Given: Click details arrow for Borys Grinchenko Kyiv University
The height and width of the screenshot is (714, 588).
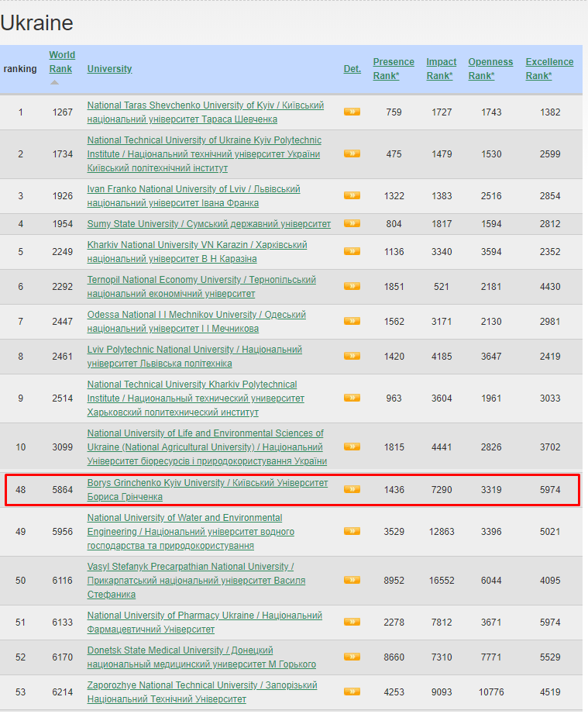Looking at the screenshot, I should [x=352, y=489].
